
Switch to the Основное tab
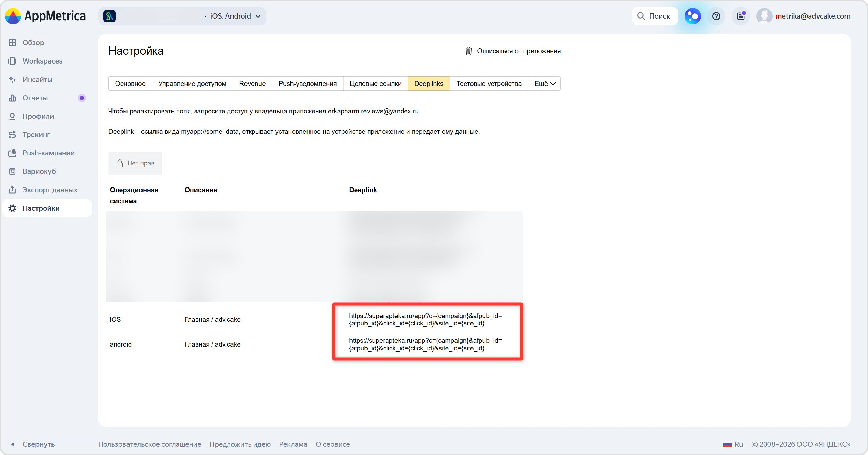click(x=130, y=83)
